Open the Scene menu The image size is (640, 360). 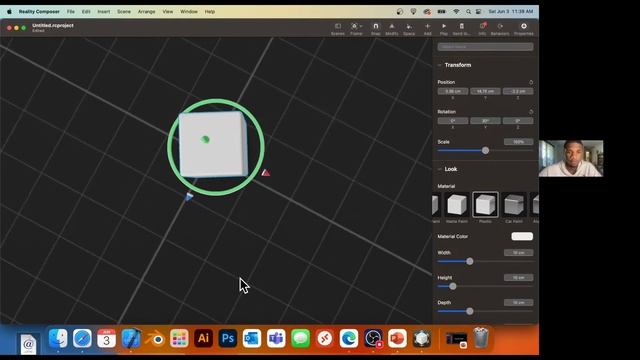[124, 11]
